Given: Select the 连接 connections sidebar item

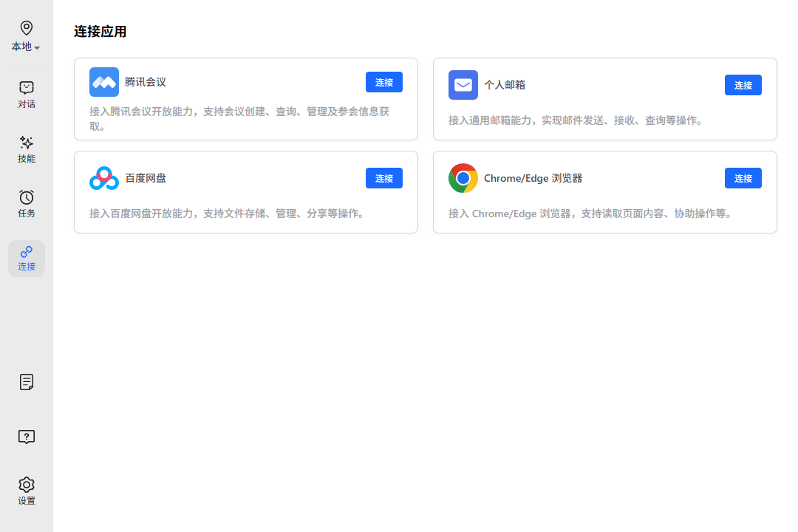Looking at the screenshot, I should click(x=27, y=259).
